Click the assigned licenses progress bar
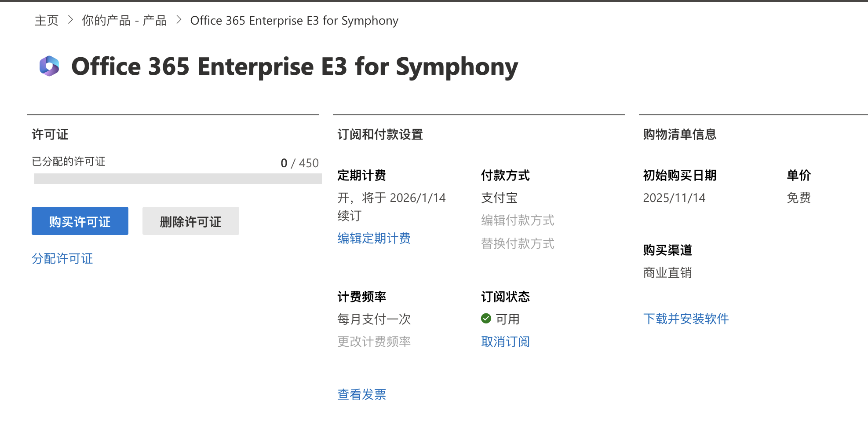 (x=178, y=179)
